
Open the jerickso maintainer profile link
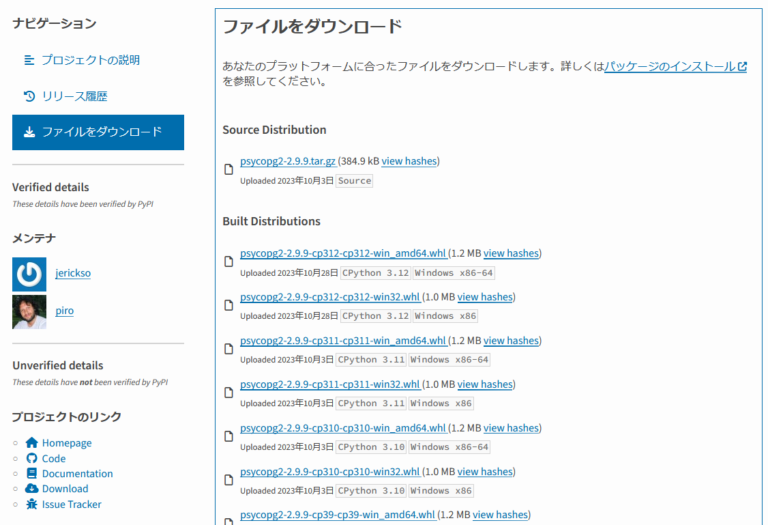point(72,273)
